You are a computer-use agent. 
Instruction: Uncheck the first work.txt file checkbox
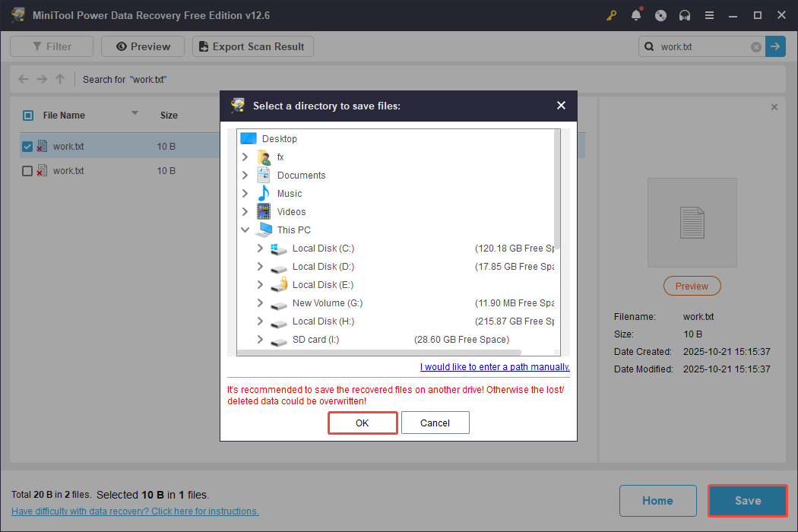[x=27, y=147]
